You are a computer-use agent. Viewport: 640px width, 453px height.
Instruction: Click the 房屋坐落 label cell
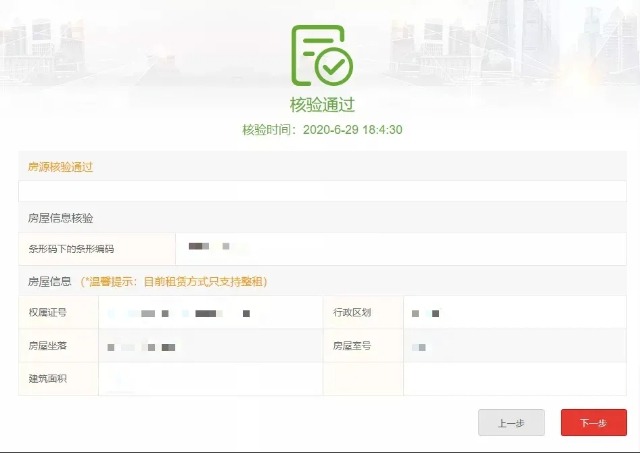58,346
